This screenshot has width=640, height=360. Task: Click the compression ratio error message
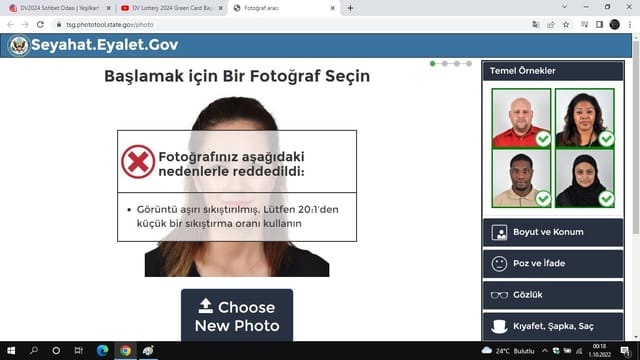click(x=238, y=216)
